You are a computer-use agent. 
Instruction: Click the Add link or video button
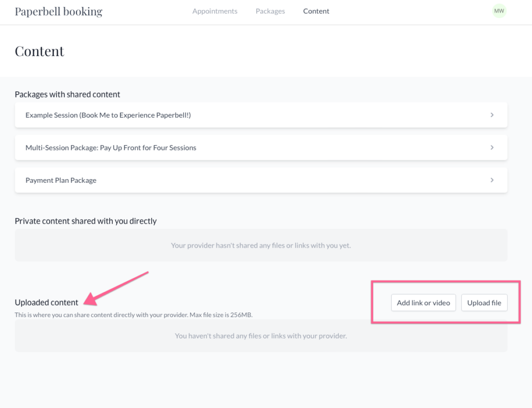(x=423, y=303)
